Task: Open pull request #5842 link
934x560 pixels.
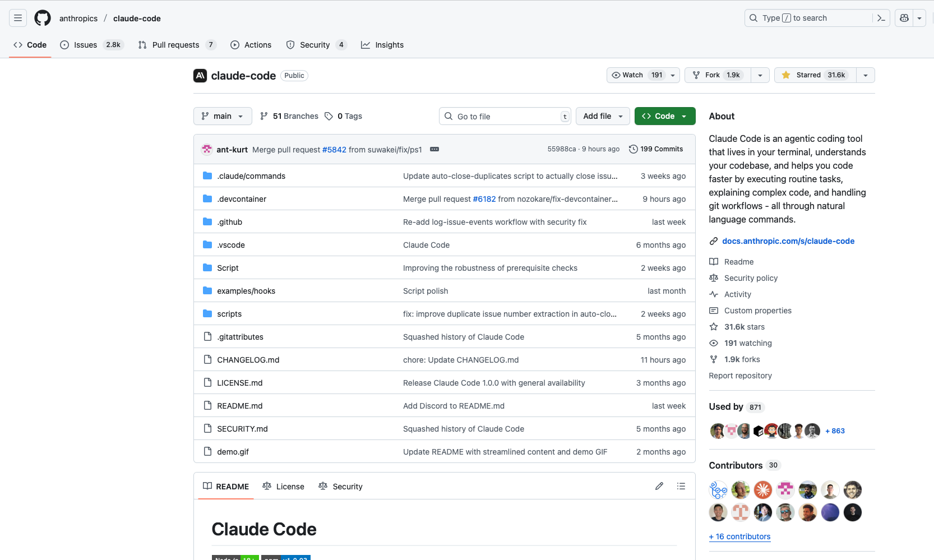Action: pos(334,150)
